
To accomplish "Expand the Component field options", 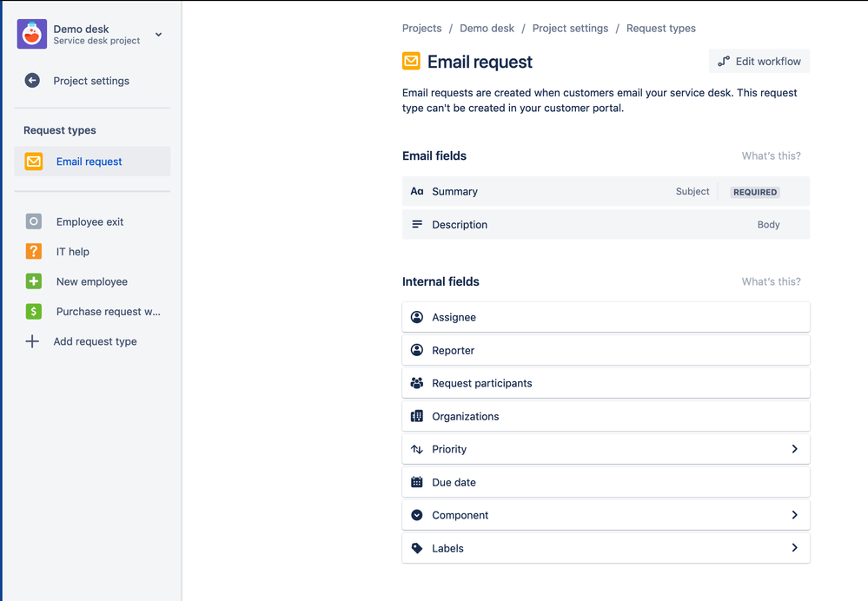I will pos(794,515).
